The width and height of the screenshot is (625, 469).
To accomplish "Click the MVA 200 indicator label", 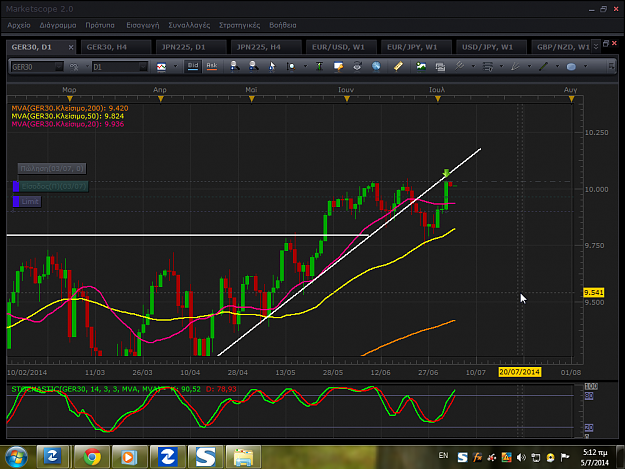I will (70, 108).
